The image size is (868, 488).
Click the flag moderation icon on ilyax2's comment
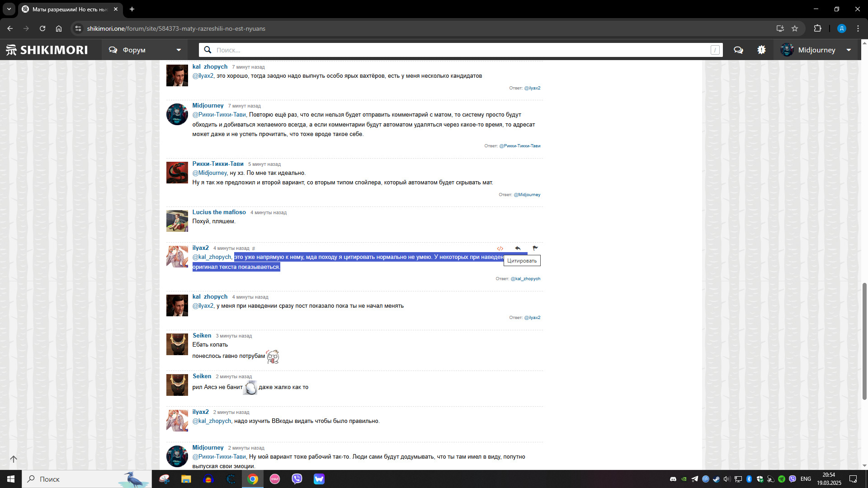pyautogui.click(x=535, y=248)
